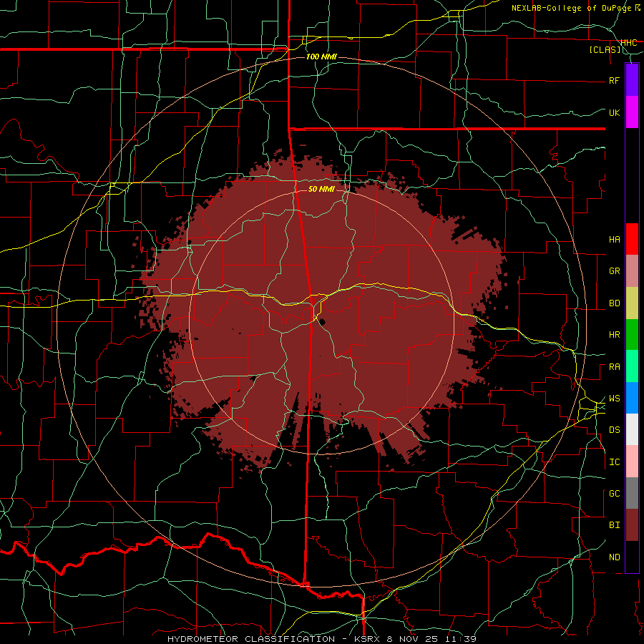Click the HA legend label
This screenshot has height=644, width=644.
[x=614, y=240]
